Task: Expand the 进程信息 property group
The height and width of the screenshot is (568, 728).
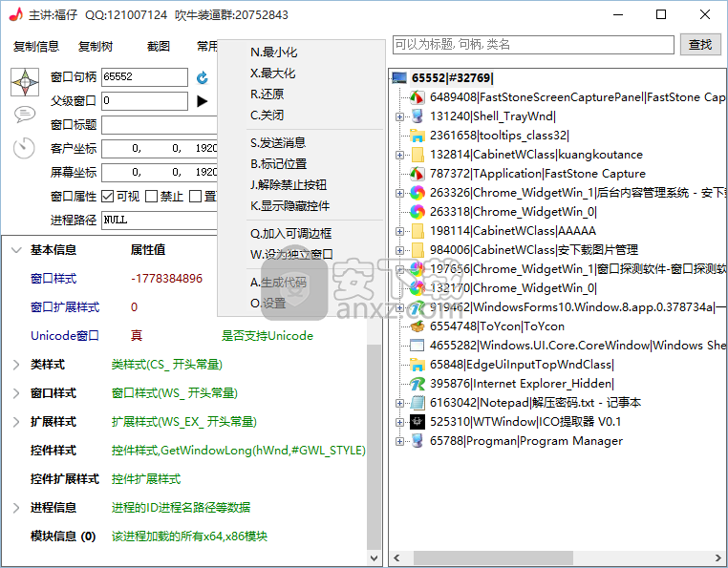Action: tap(16, 508)
